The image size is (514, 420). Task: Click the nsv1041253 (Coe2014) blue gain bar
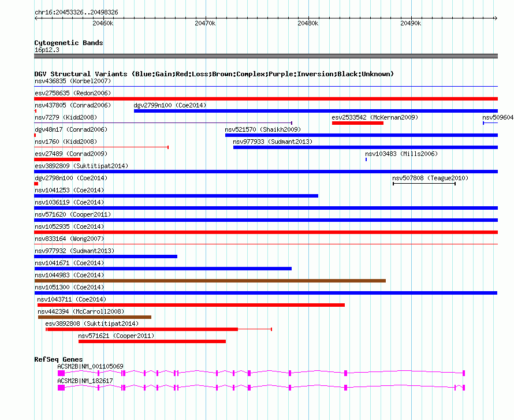[176, 196]
